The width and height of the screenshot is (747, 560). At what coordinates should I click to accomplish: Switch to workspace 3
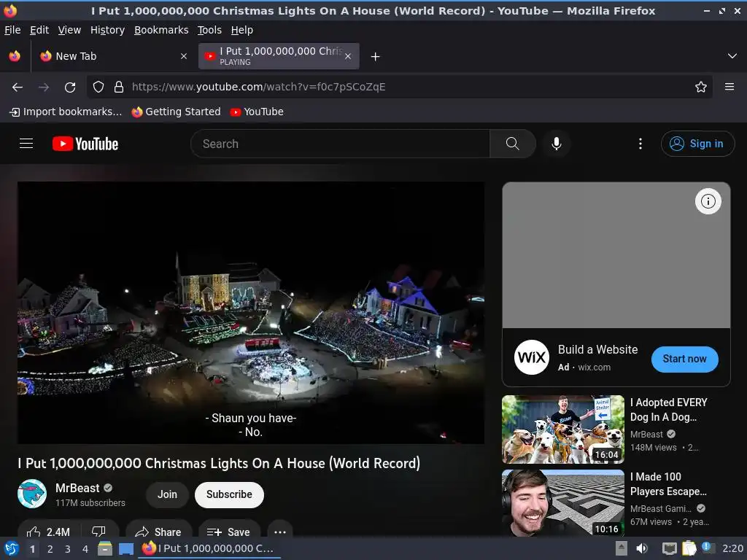(68, 549)
